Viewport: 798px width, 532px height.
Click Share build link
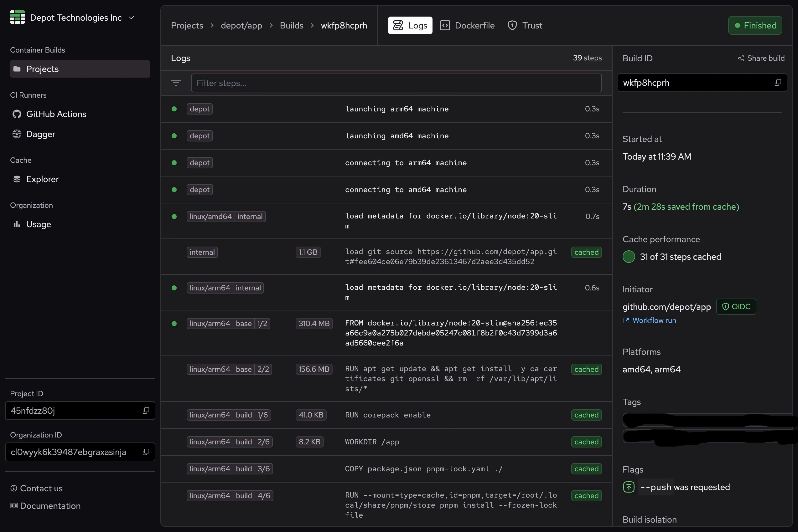tap(761, 58)
